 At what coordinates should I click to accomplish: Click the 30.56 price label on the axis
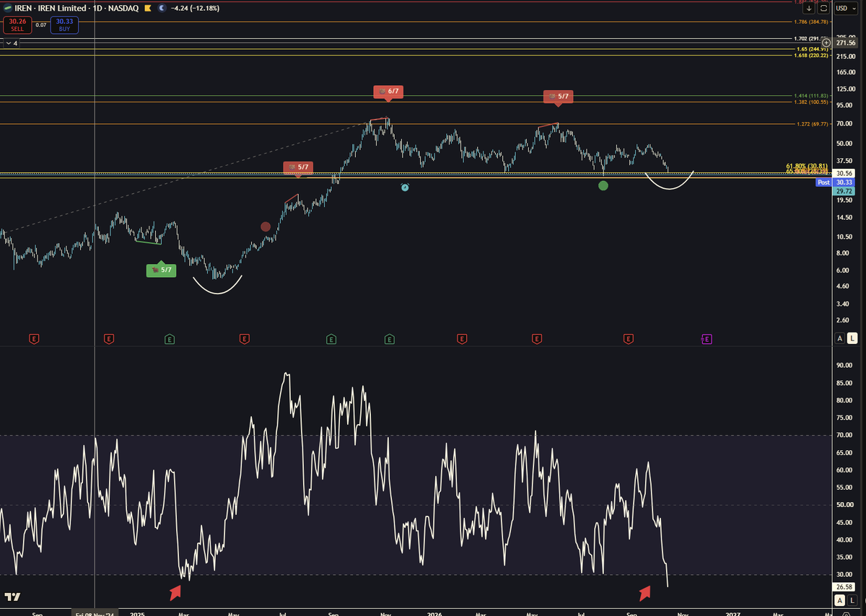(x=844, y=174)
